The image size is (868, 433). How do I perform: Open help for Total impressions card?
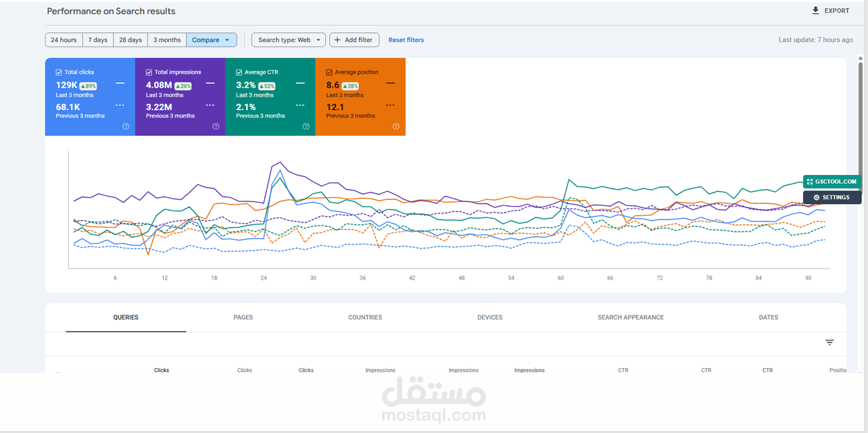(x=216, y=126)
